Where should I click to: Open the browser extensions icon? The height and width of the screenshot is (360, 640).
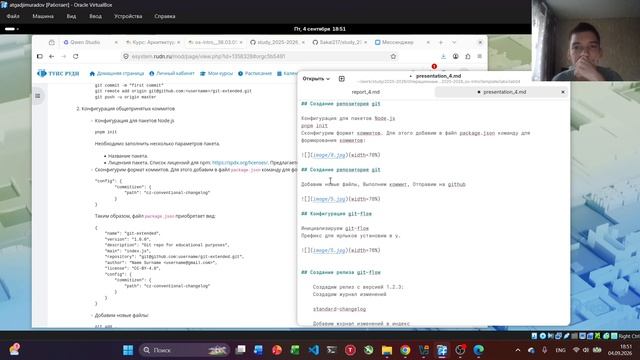point(468,56)
